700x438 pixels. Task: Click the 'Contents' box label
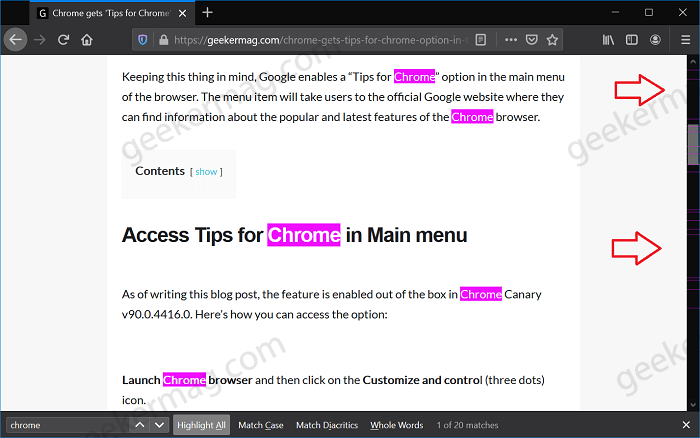160,171
